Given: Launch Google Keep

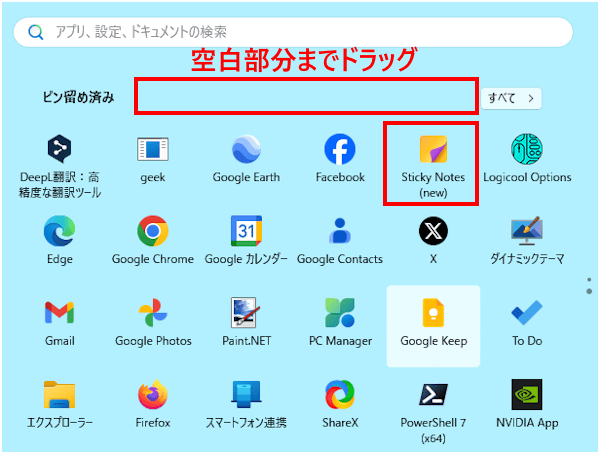Looking at the screenshot, I should point(433,326).
